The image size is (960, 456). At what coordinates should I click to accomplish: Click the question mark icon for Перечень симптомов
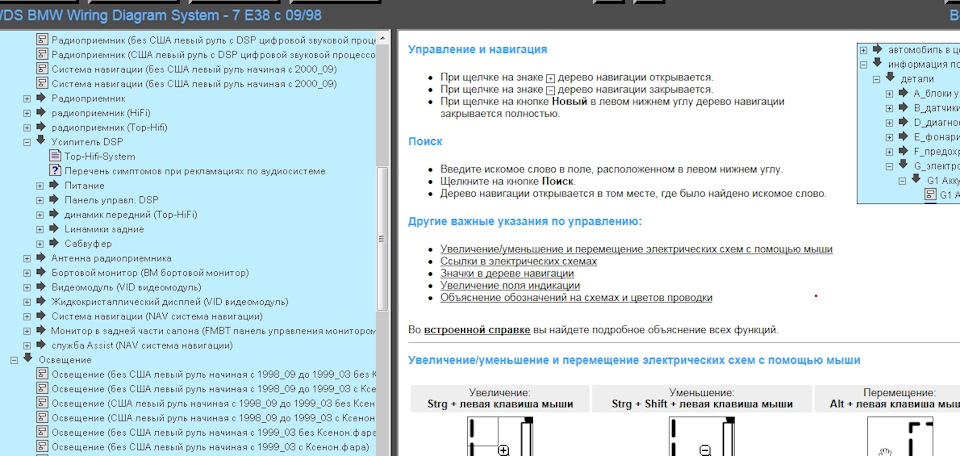point(55,171)
